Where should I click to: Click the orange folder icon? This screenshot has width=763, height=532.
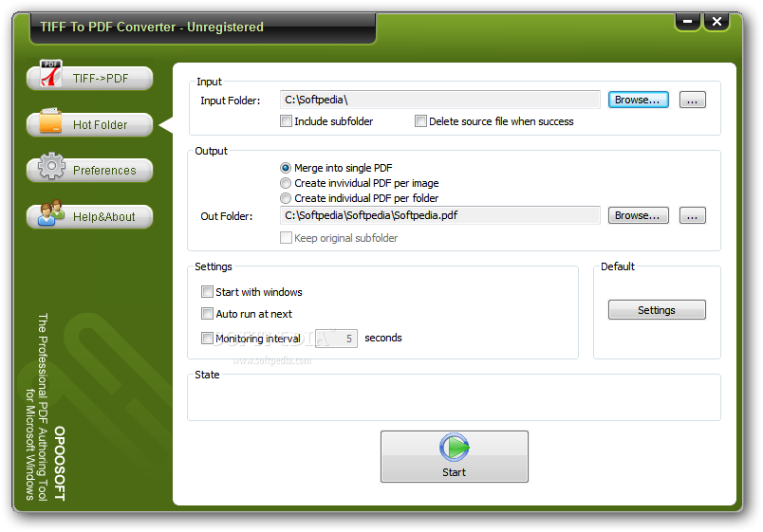pos(50,120)
